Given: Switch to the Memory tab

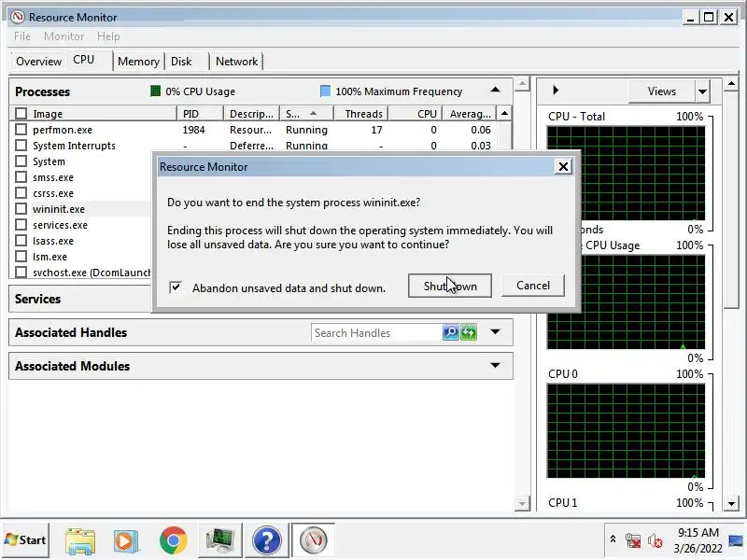Looking at the screenshot, I should pos(138,62).
